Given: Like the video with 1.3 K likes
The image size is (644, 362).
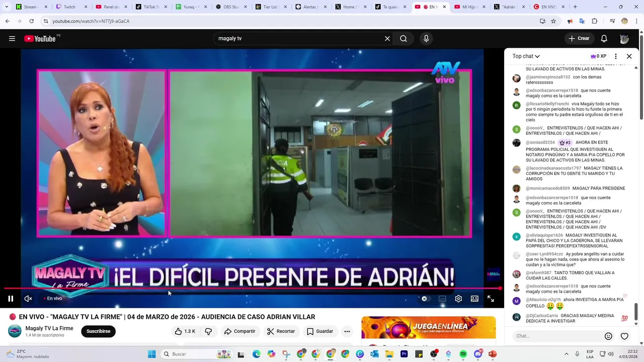Looking at the screenshot, I should (185, 331).
